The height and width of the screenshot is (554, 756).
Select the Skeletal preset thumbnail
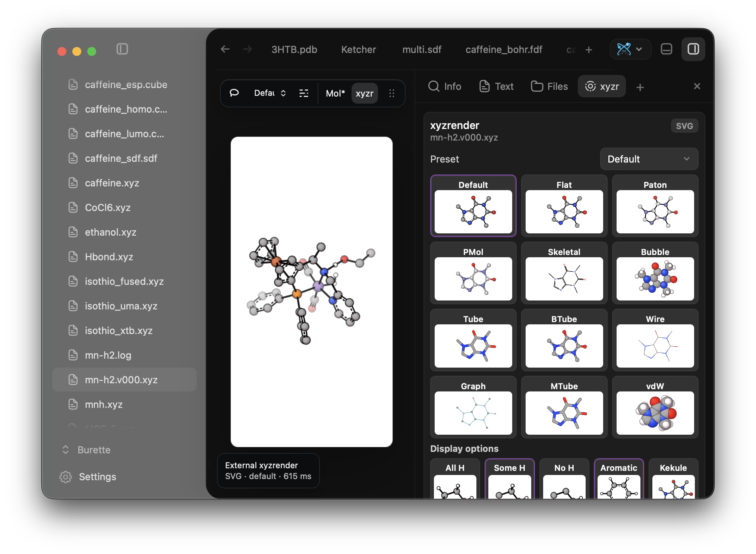564,273
